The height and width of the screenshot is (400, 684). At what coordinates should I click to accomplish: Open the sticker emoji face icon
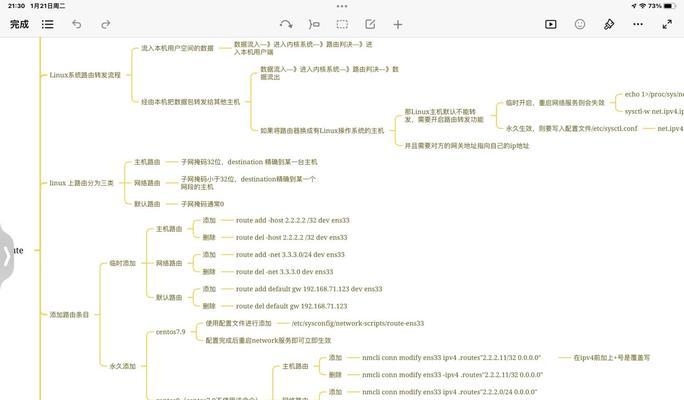(580, 24)
